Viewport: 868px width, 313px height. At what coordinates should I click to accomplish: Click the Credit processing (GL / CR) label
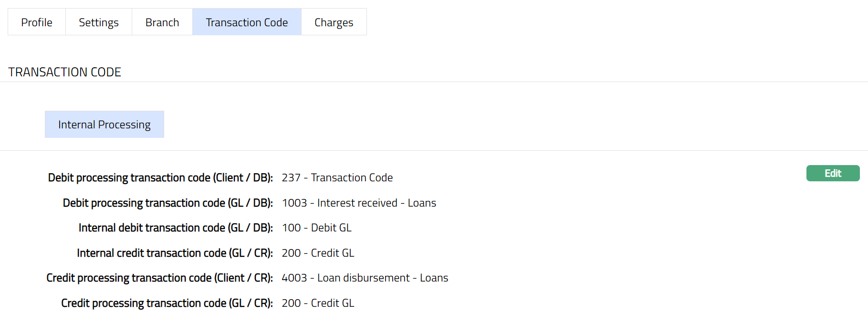[x=167, y=303]
